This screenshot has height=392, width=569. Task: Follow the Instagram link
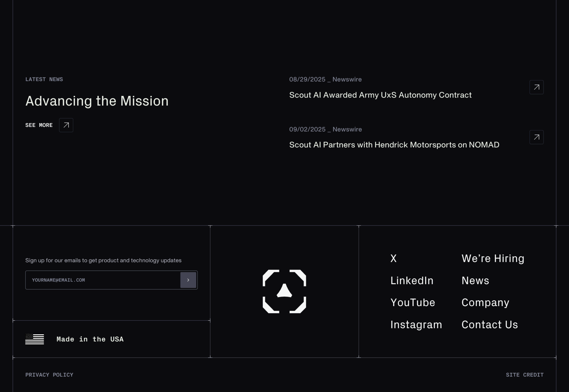point(416,325)
